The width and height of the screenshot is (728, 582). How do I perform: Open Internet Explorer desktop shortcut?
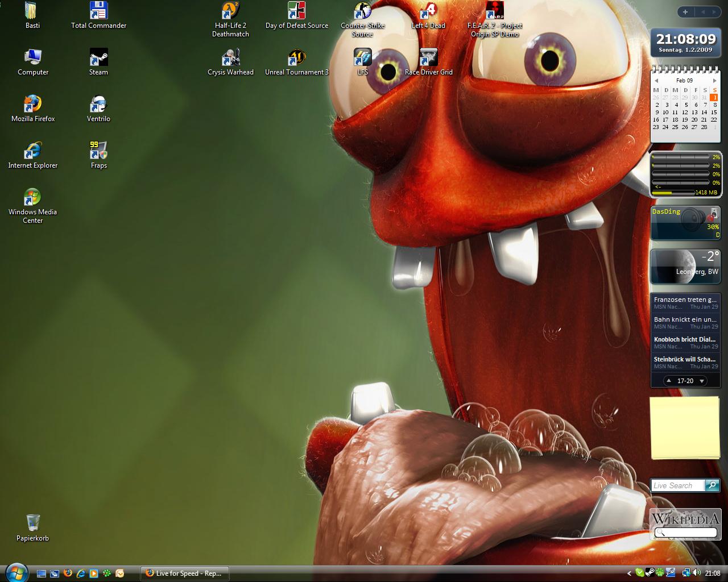click(33, 156)
